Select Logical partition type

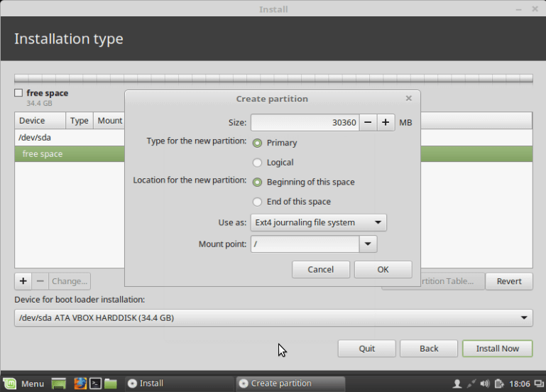coord(258,163)
